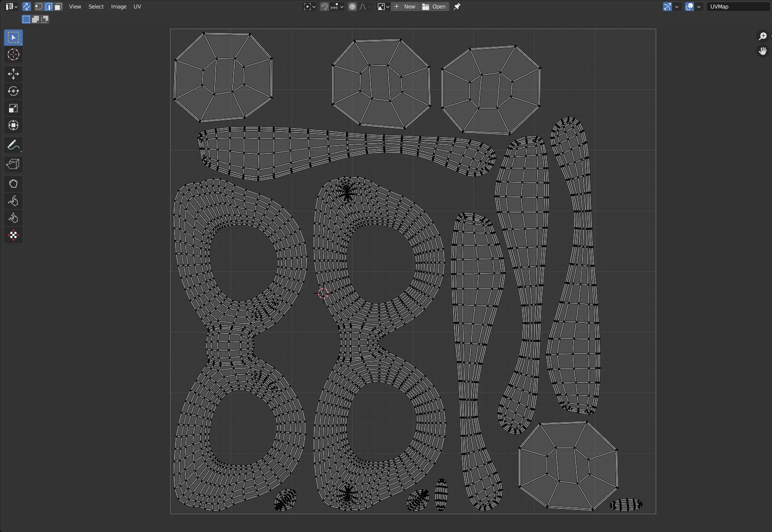Viewport: 772px width, 532px height.
Task: Expand the gizmo options dropdown arrow
Action: [x=677, y=6]
